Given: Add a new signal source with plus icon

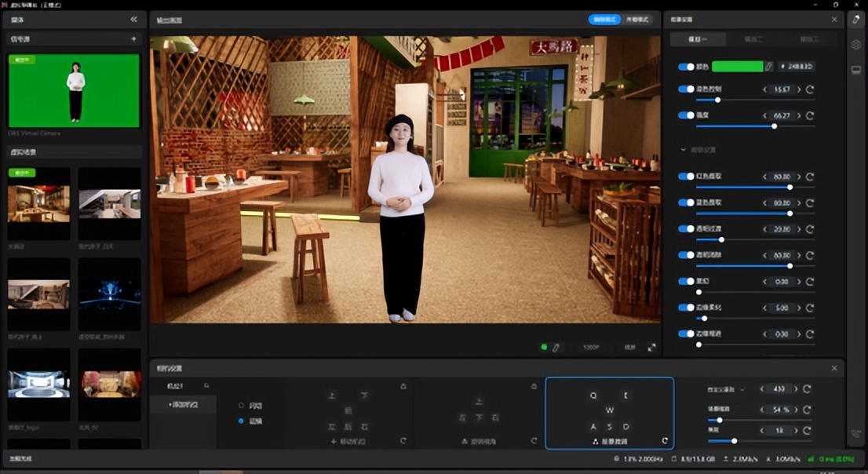Looking at the screenshot, I should coord(133,39).
